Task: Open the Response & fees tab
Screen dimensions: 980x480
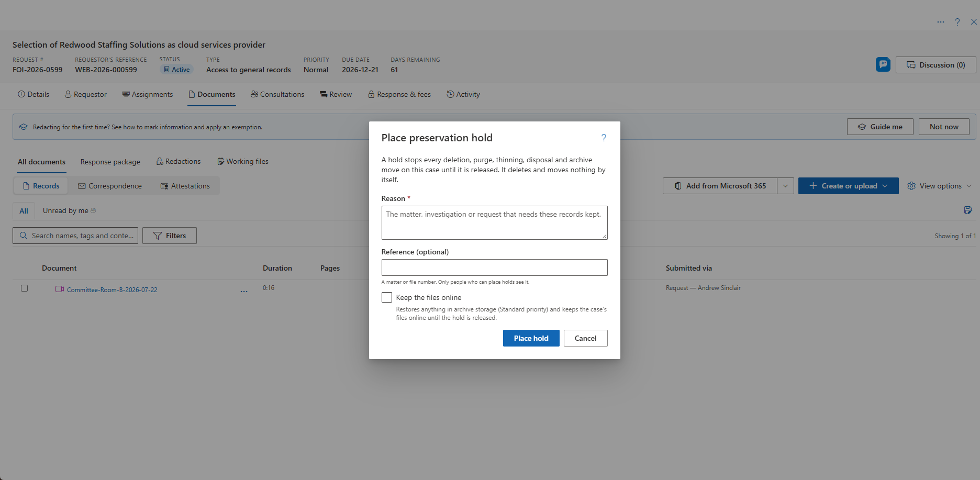Action: 399,94
